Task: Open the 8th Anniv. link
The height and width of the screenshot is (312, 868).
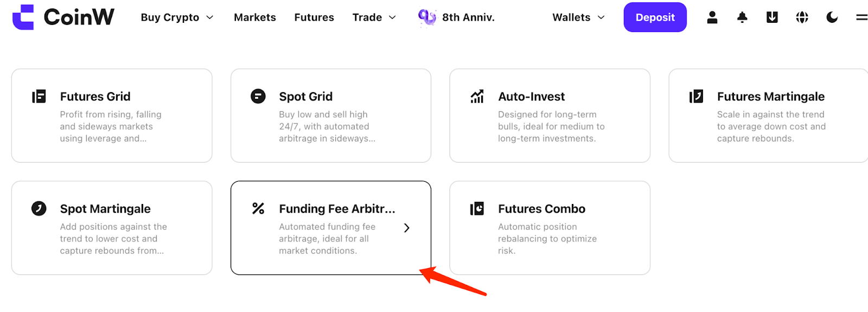Action: click(x=456, y=17)
